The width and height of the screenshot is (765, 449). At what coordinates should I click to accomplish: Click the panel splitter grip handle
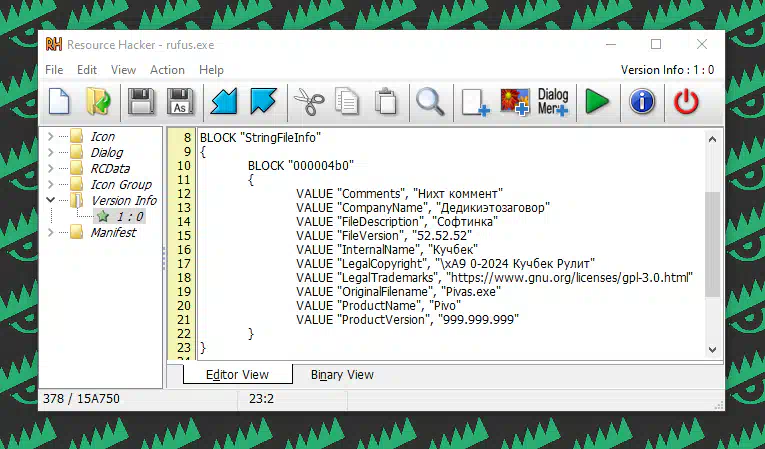click(164, 257)
